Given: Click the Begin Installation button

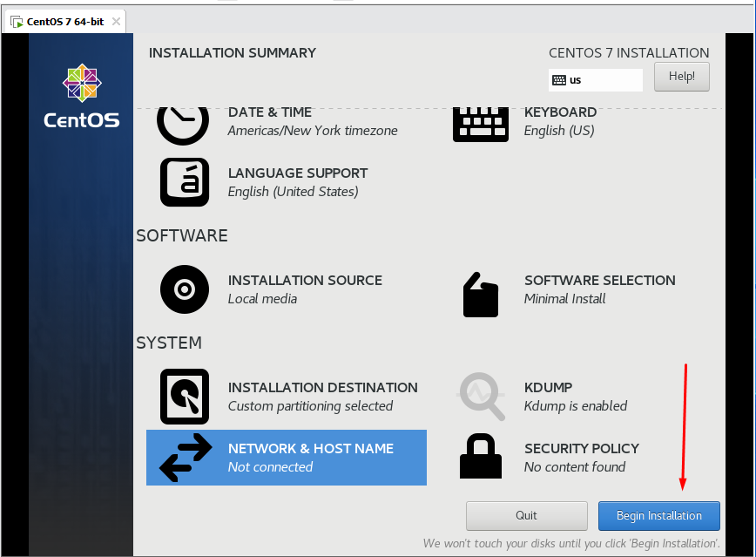Looking at the screenshot, I should point(659,515).
